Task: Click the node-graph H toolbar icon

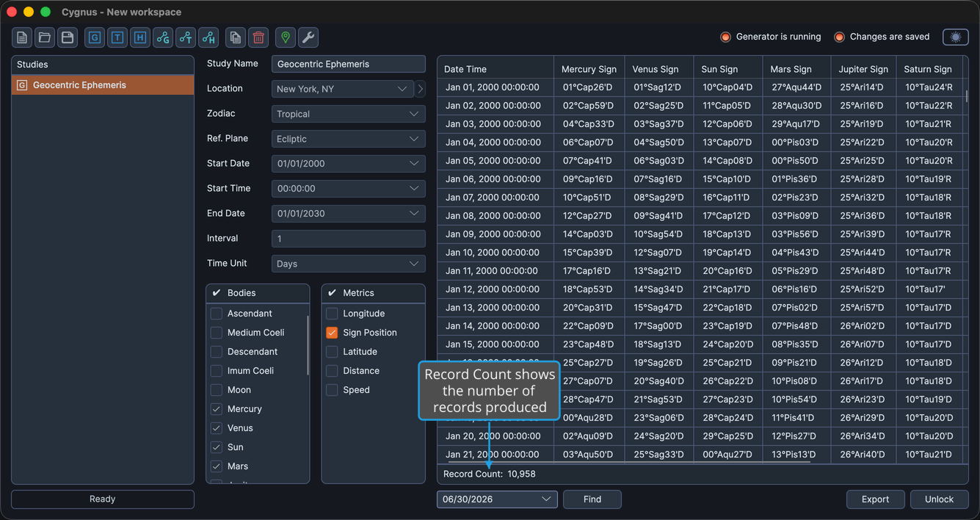Action: coord(208,37)
